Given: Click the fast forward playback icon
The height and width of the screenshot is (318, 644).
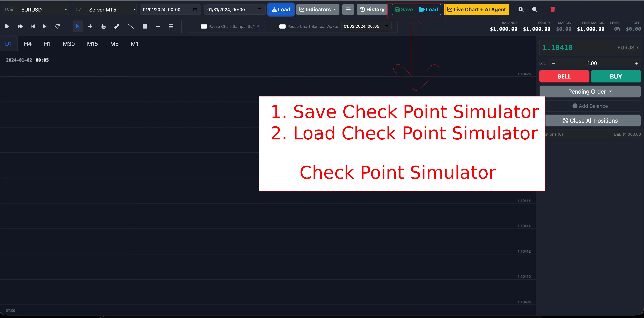Looking at the screenshot, I should click(x=20, y=26).
